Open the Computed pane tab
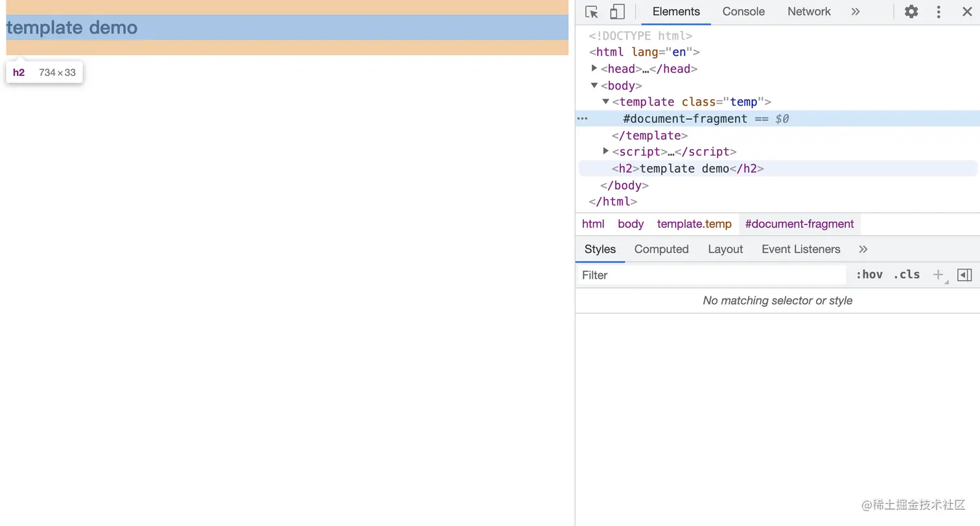The height and width of the screenshot is (526, 980). (x=661, y=249)
